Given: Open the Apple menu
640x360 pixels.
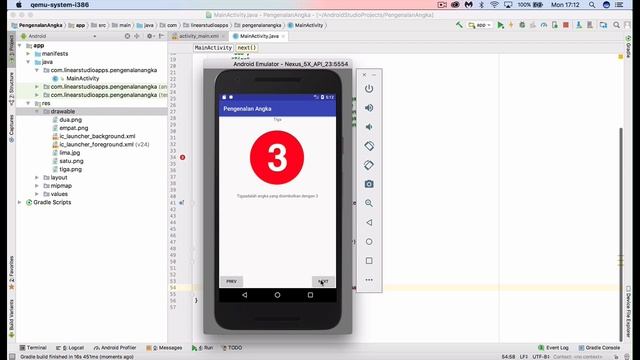Looking at the screenshot, I should [x=18, y=5].
